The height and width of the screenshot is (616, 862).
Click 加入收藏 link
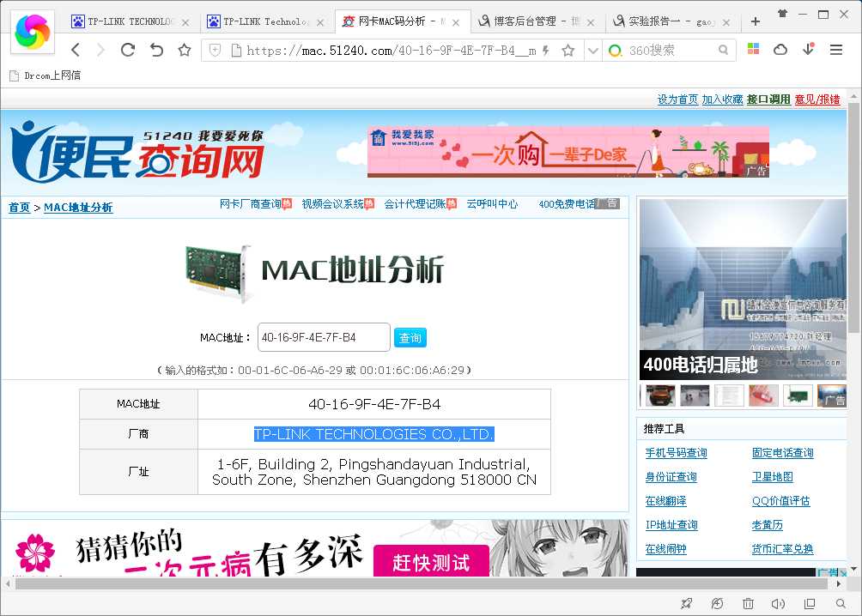coord(722,100)
